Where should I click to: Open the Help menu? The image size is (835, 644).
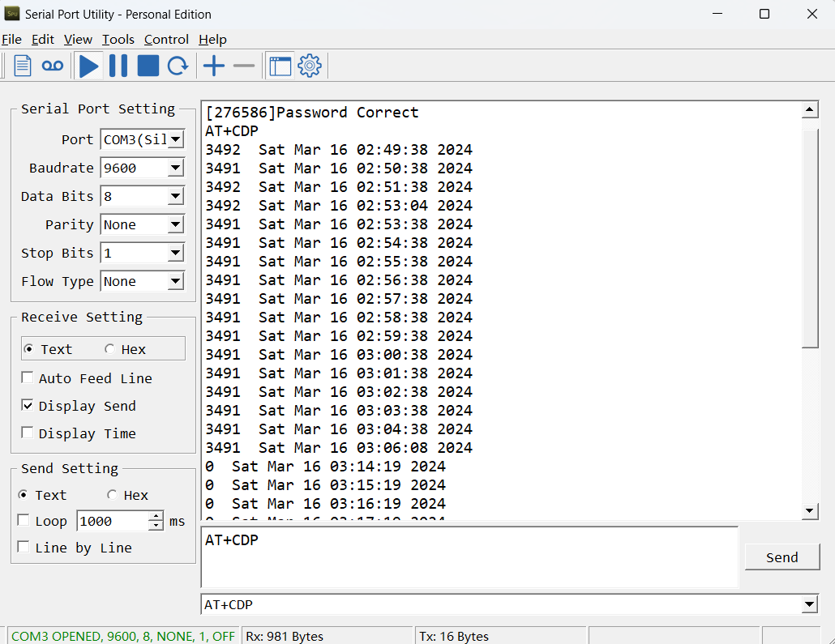(x=212, y=40)
